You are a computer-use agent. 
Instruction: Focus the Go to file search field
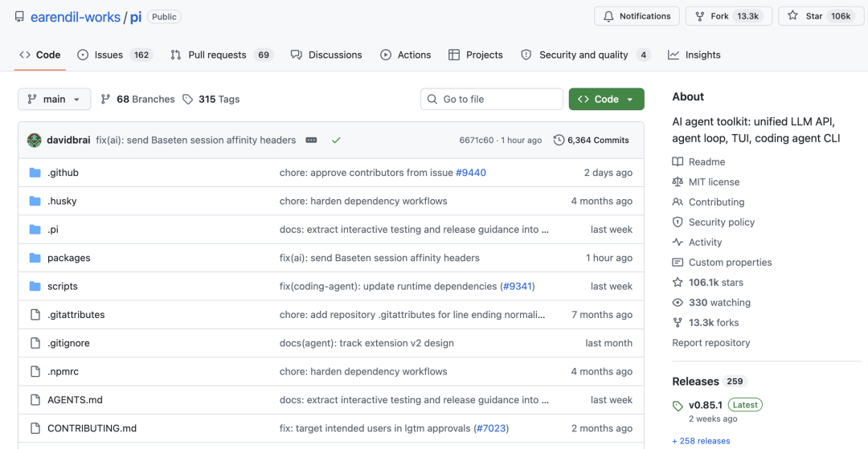[492, 99]
